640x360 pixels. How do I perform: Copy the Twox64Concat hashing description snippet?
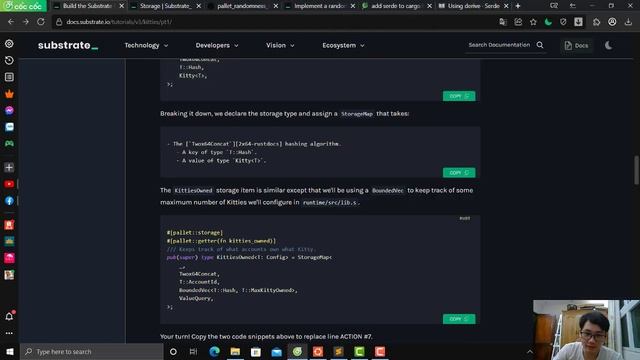pyautogui.click(x=459, y=173)
